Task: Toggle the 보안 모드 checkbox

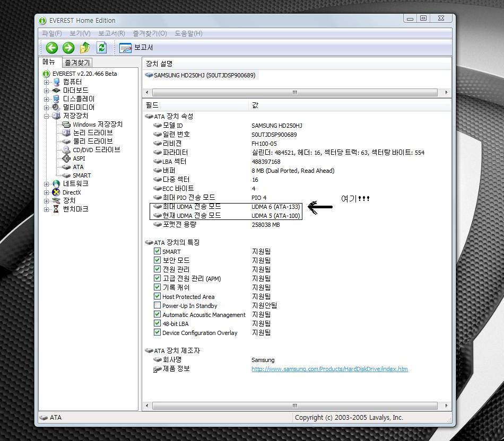Action: pyautogui.click(x=157, y=260)
